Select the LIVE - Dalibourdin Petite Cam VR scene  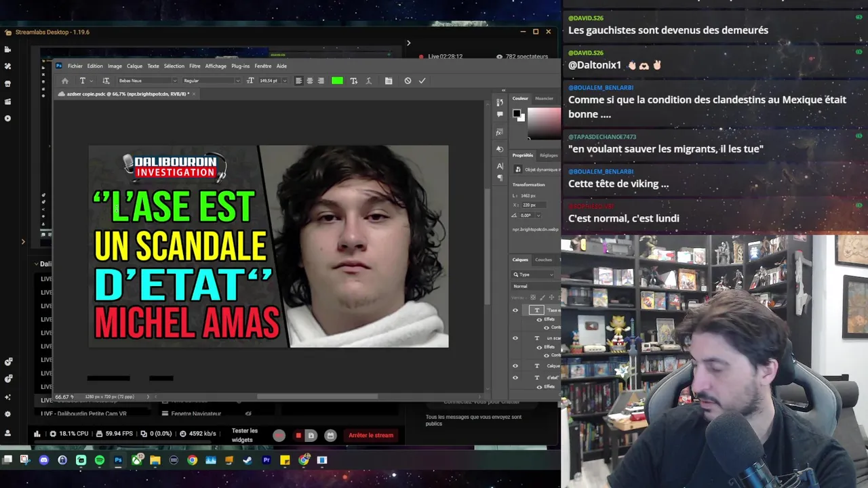[x=83, y=413]
